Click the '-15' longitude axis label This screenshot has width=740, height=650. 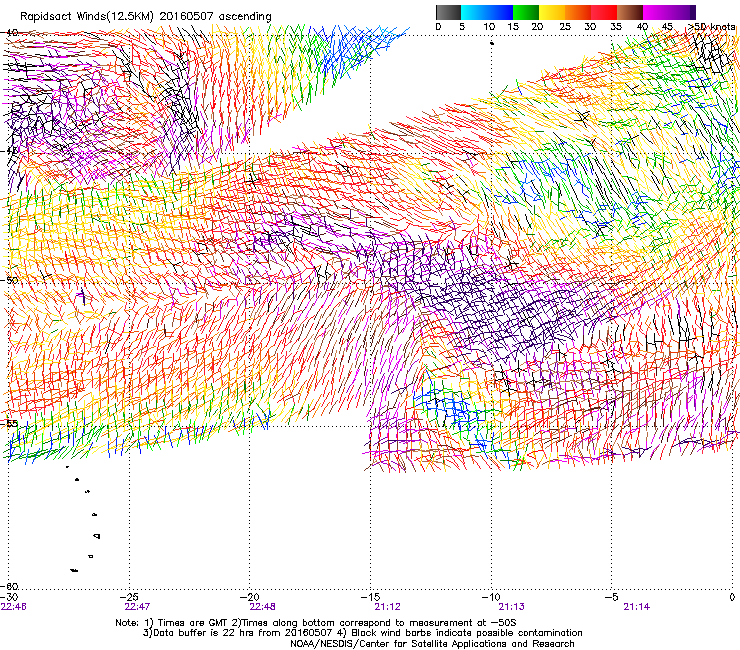pos(371,597)
